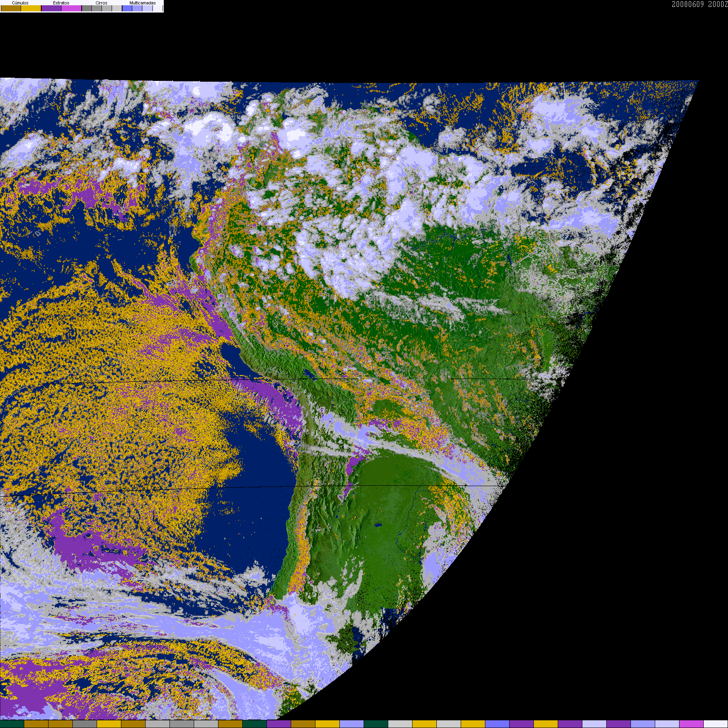Choose the lightest gray Cirros legend swatch

117,8
